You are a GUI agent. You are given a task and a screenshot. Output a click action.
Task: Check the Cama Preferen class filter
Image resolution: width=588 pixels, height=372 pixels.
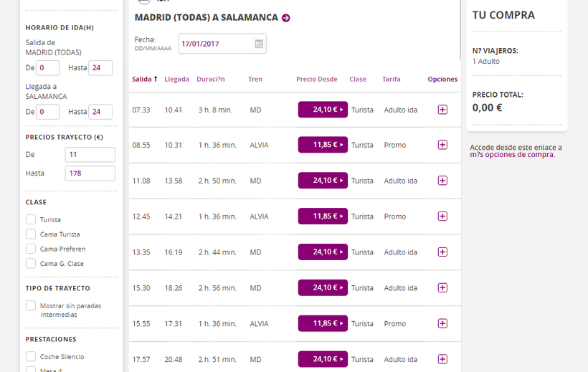point(31,249)
